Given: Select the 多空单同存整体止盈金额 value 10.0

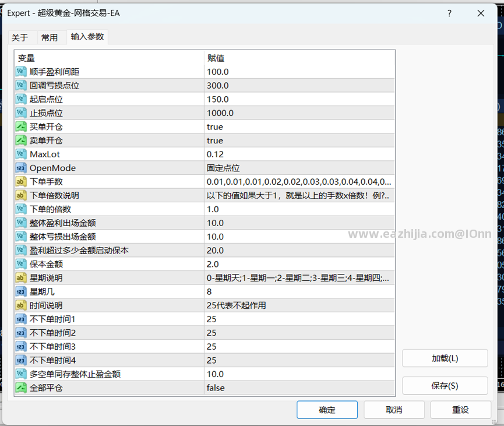Looking at the screenshot, I should [299, 374].
